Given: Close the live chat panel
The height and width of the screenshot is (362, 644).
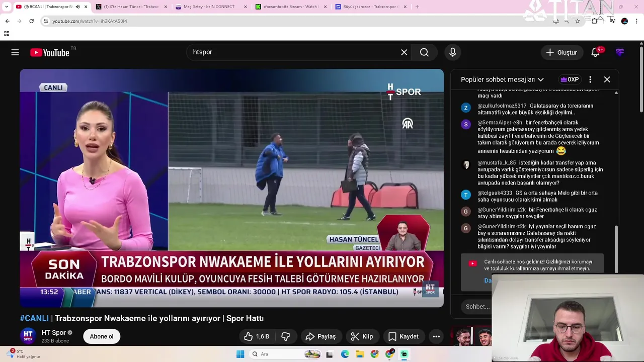Looking at the screenshot, I should [607, 79].
